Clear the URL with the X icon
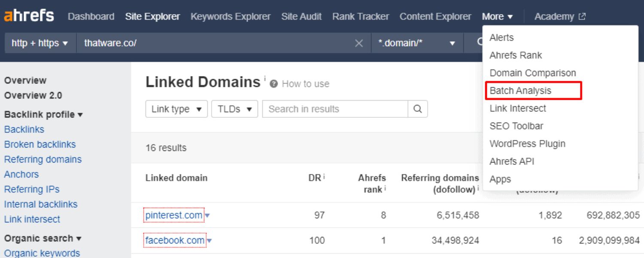Image resolution: width=644 pixels, height=258 pixels. 359,43
